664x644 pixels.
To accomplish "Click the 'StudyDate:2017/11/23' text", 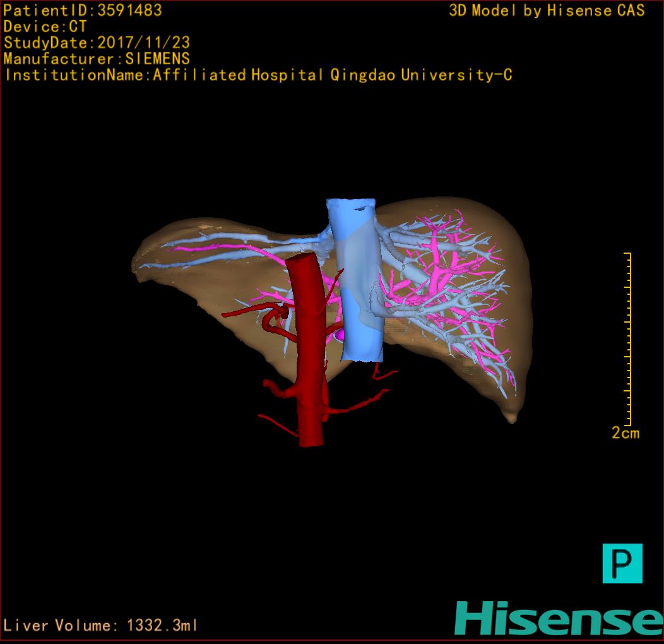I will pyautogui.click(x=97, y=42).
